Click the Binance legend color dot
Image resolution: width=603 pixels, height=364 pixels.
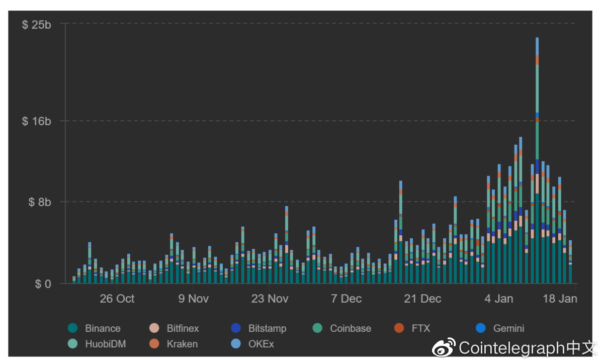(72, 328)
